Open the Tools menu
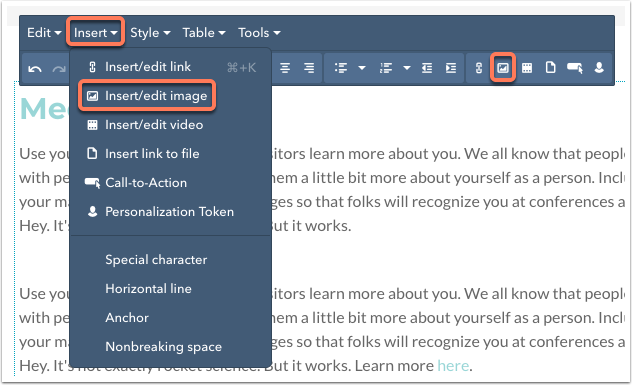Viewport: 632px width, 385px height. pos(259,33)
